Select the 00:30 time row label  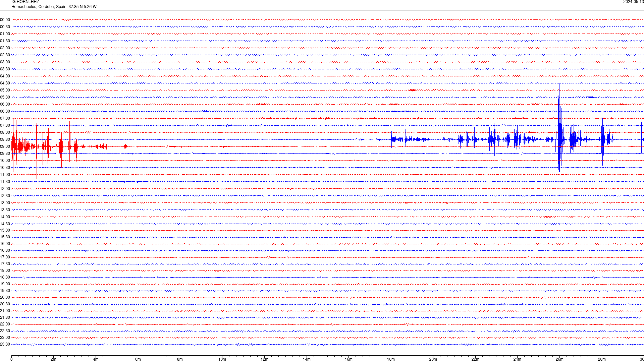pyautogui.click(x=5, y=27)
